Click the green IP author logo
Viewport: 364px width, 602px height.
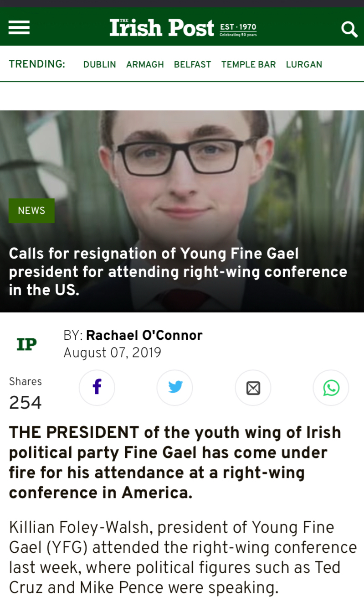coord(27,344)
